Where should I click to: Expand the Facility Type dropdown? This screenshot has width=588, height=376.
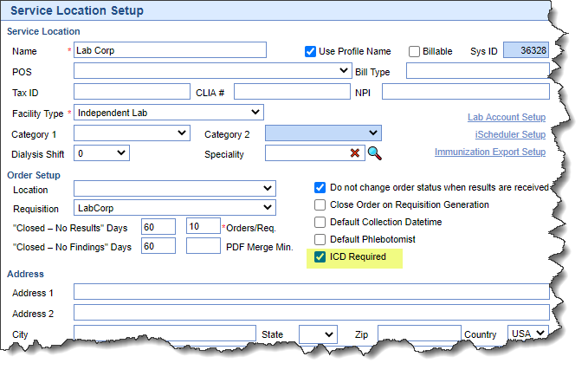coord(169,113)
